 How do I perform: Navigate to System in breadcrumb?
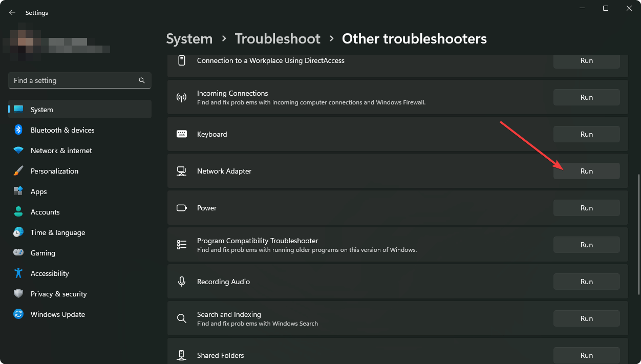[189, 39]
